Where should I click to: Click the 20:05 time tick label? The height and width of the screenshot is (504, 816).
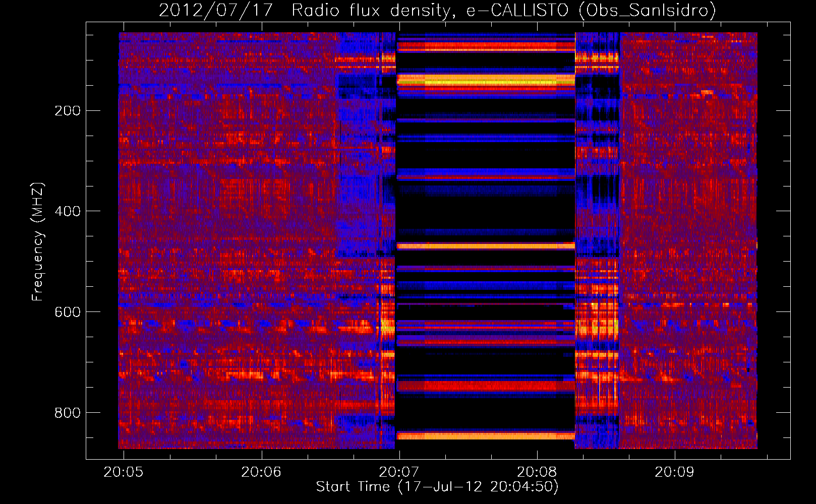124,472
